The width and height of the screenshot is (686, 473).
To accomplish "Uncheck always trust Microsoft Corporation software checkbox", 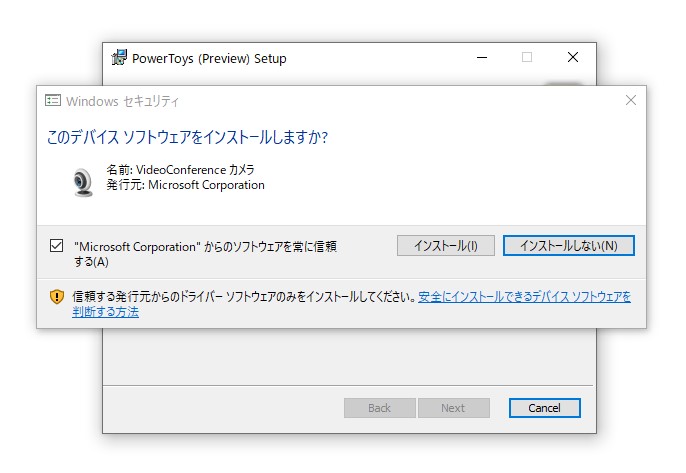I will pyautogui.click(x=56, y=245).
